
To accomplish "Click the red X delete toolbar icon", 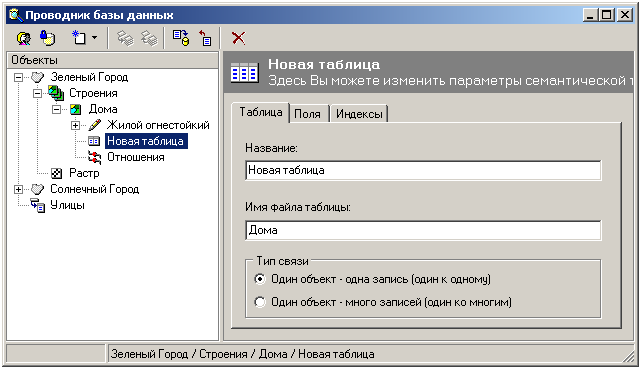I will coord(238,38).
